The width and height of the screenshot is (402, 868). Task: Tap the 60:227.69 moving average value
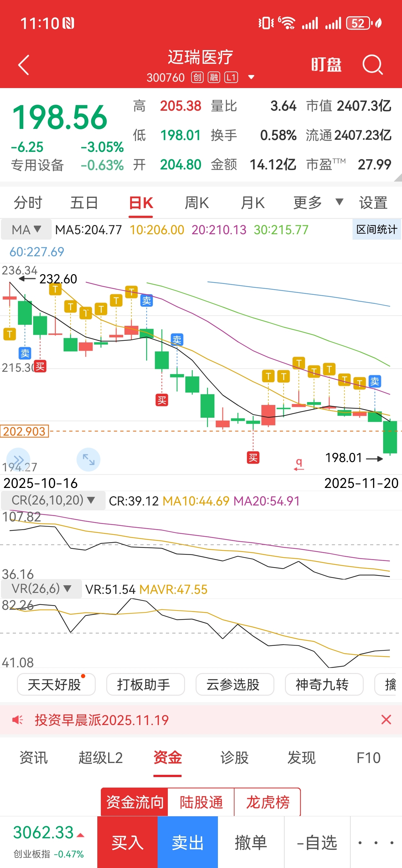(x=37, y=251)
